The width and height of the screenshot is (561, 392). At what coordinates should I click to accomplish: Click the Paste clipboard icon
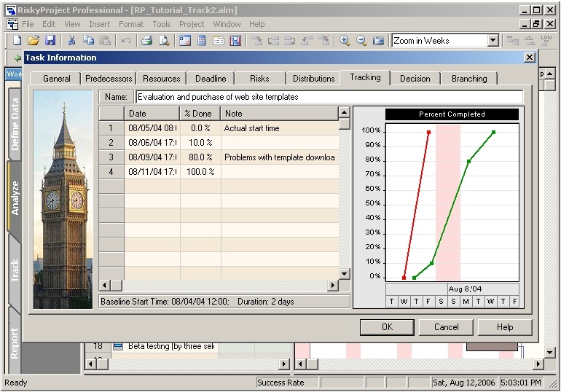click(x=104, y=40)
